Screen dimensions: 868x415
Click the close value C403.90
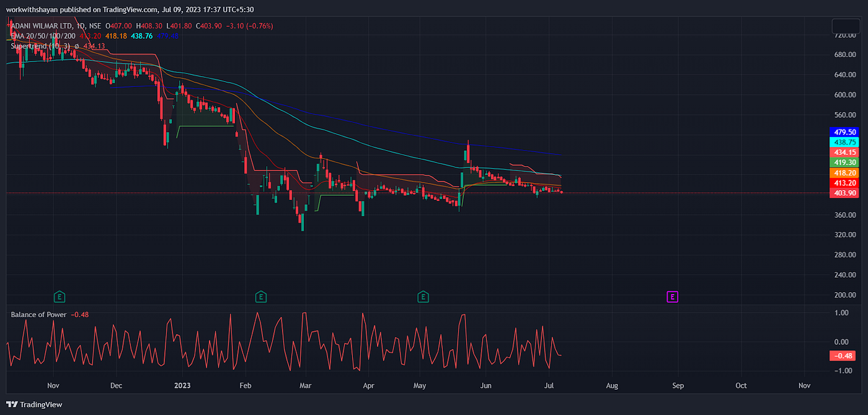208,26
